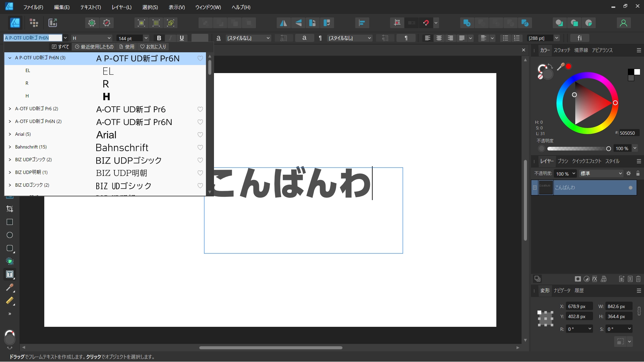This screenshot has height=362, width=644.
Task: Toggle underline formatting
Action: coord(182,38)
